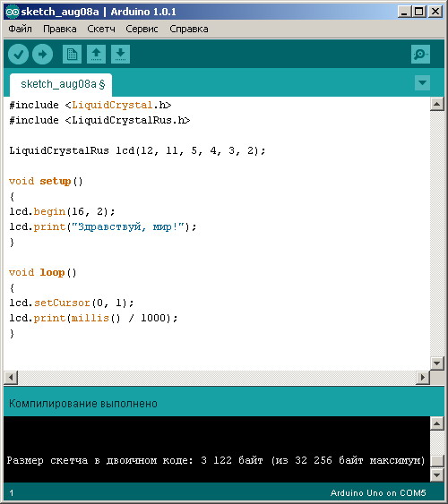Open the Скетч menu
This screenshot has width=448, height=504.
pyautogui.click(x=101, y=29)
